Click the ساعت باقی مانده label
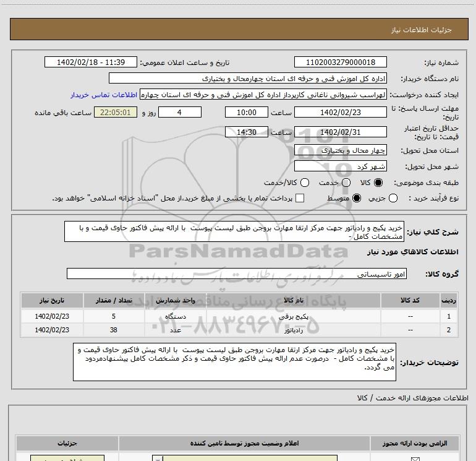This screenshot has height=461, width=476. point(63,113)
